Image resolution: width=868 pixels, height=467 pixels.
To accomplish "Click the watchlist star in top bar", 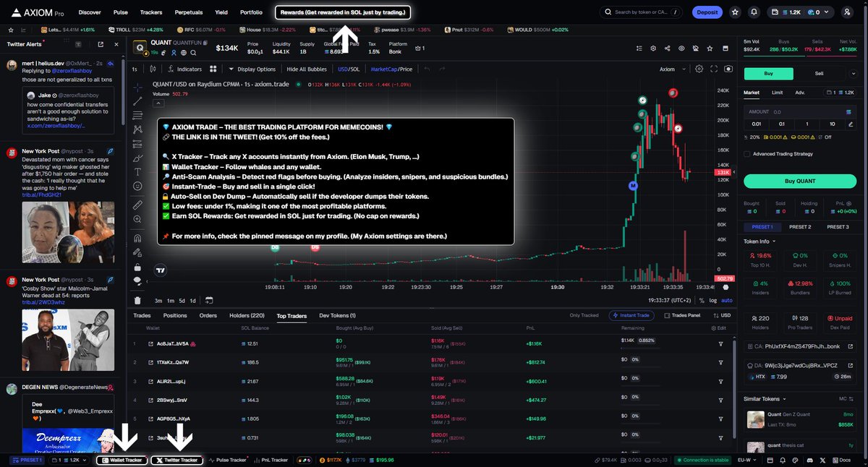I will (735, 12).
